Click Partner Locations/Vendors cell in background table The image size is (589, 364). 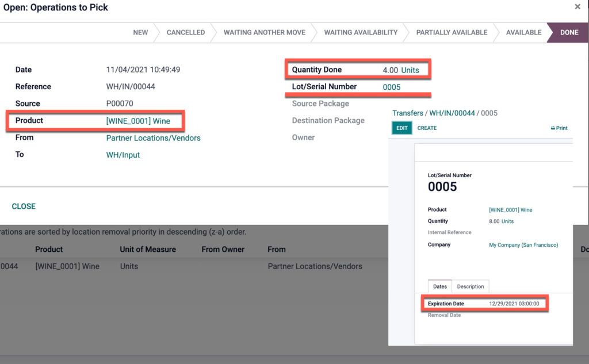[315, 266]
